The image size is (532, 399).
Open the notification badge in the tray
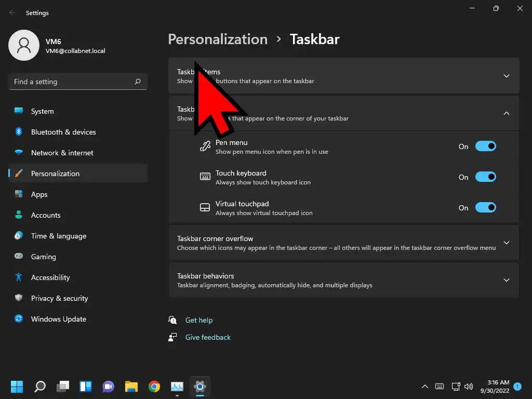517,387
